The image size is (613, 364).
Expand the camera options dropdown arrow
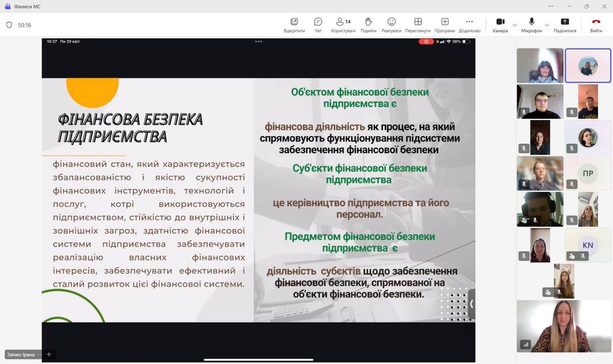515,25
